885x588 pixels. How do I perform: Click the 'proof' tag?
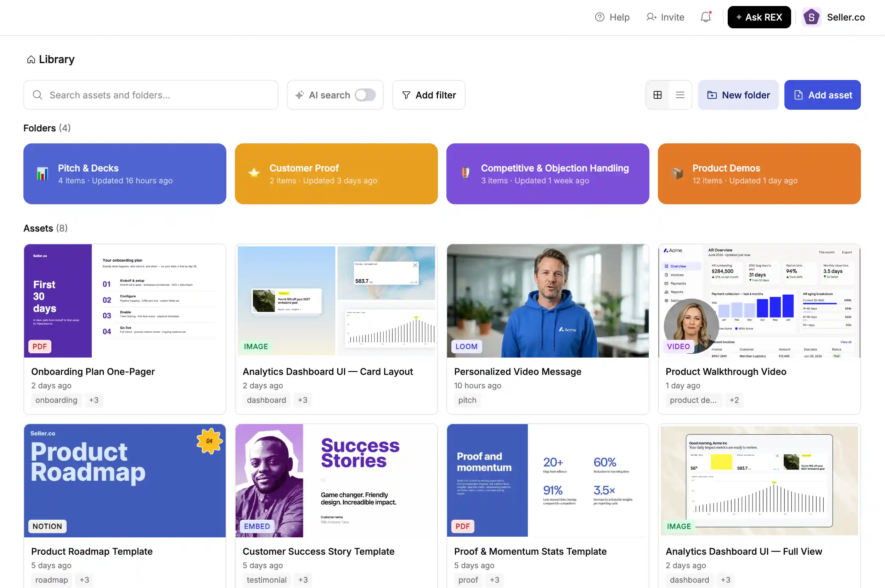point(468,580)
